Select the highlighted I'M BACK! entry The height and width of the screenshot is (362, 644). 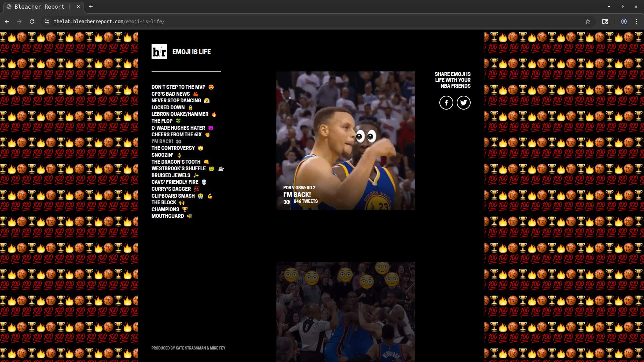point(162,141)
